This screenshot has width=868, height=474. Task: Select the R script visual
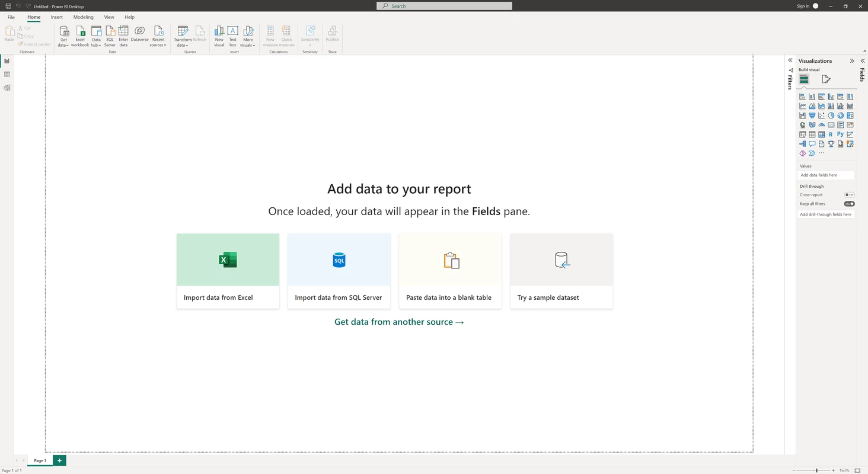coord(831,134)
